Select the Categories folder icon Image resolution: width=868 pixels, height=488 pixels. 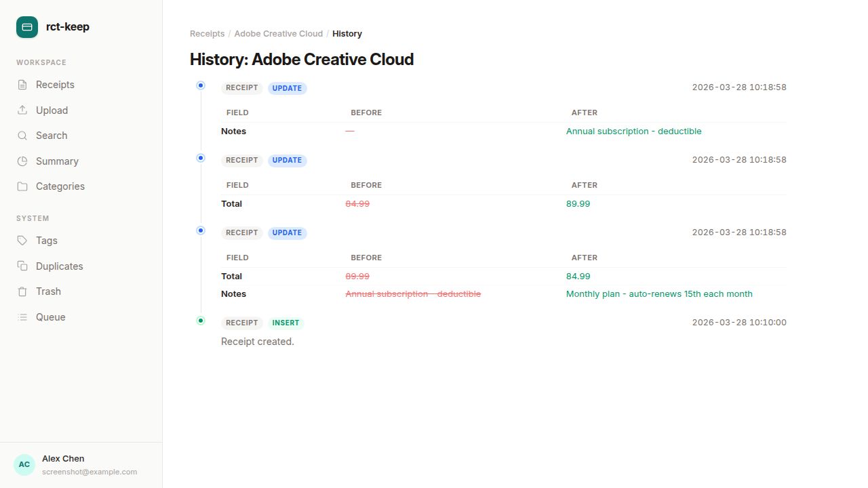tap(23, 186)
